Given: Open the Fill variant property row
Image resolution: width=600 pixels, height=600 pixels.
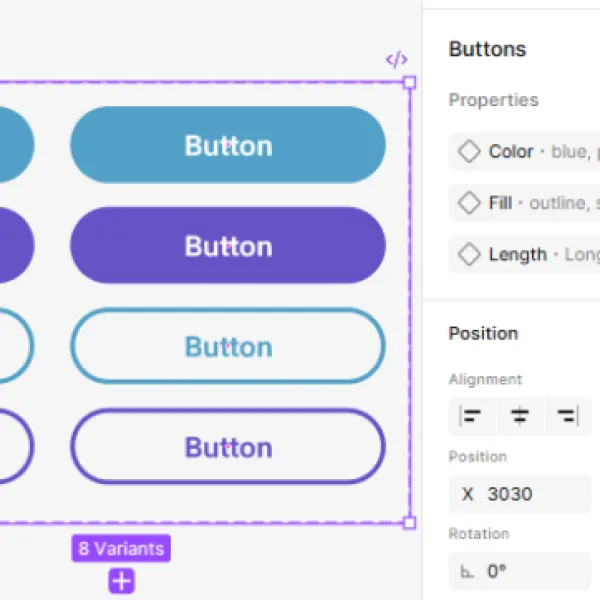Looking at the screenshot, I should coord(524,203).
